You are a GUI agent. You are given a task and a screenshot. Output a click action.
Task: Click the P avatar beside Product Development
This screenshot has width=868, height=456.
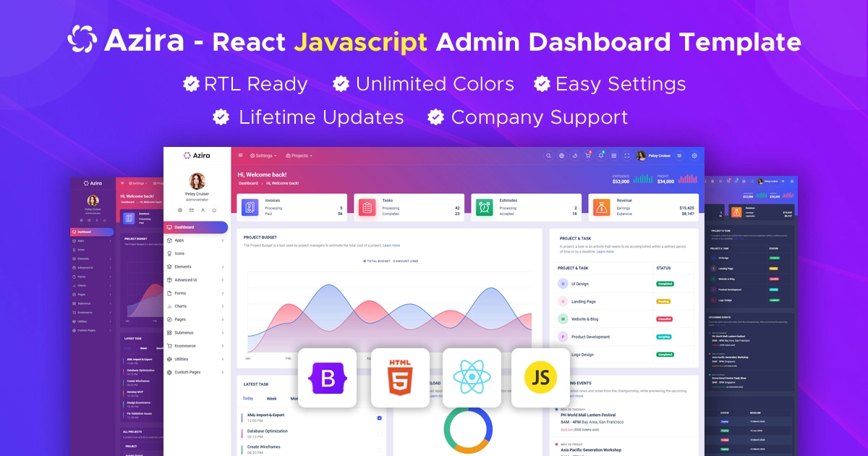point(563,337)
